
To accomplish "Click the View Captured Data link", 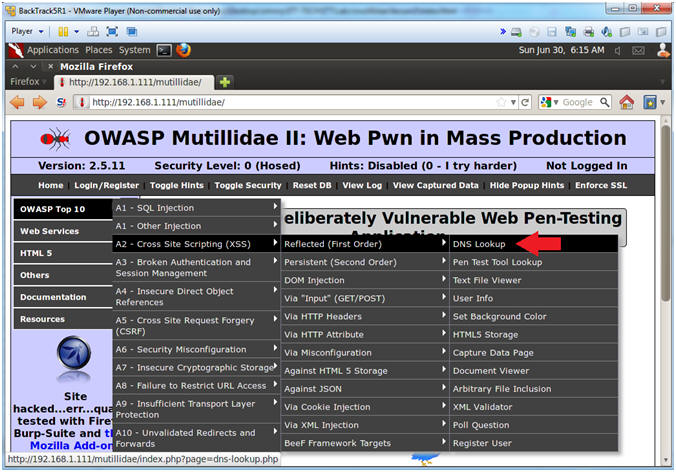I will pyautogui.click(x=435, y=185).
